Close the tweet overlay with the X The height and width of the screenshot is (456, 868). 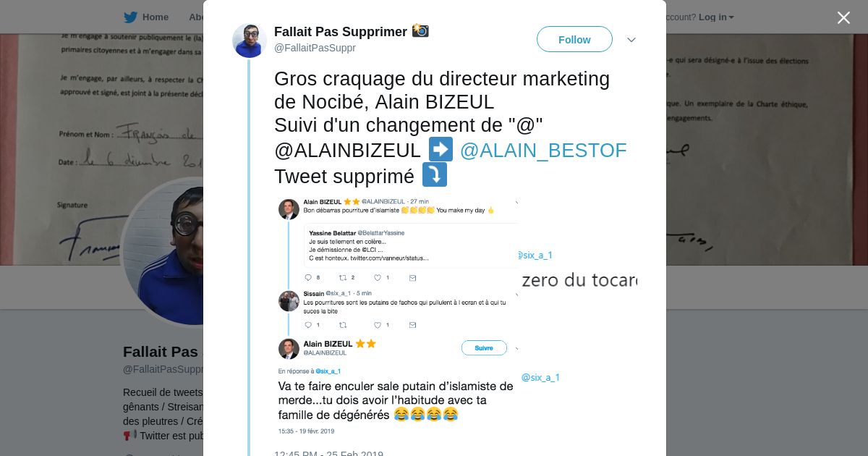coord(843,17)
